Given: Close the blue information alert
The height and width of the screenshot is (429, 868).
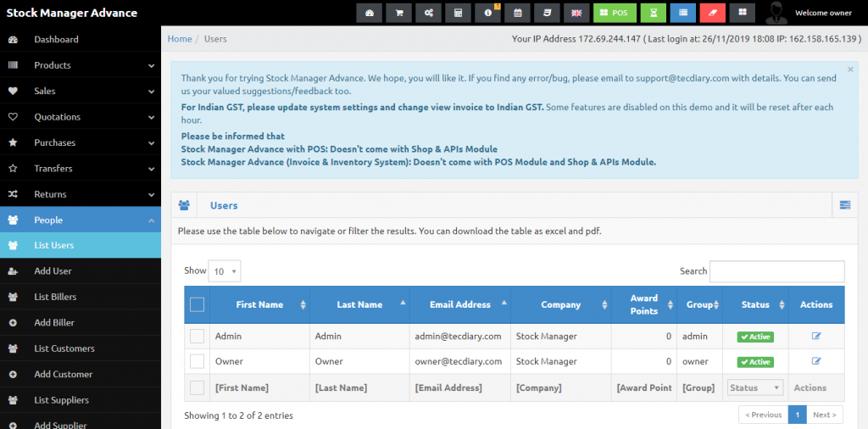Looking at the screenshot, I should point(850,70).
